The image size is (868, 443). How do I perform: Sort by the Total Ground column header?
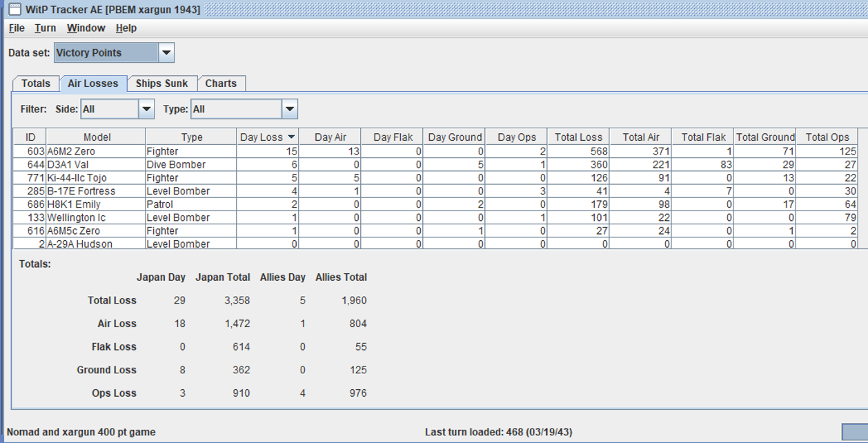click(x=765, y=137)
